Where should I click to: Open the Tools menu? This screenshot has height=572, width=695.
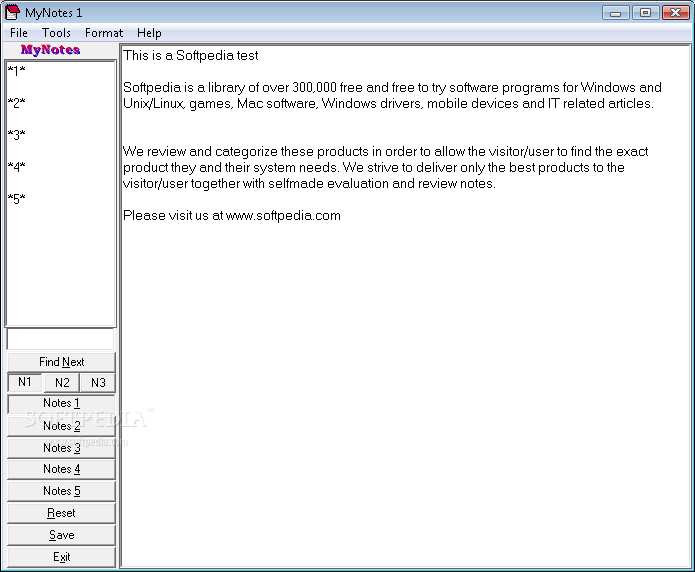coord(56,33)
